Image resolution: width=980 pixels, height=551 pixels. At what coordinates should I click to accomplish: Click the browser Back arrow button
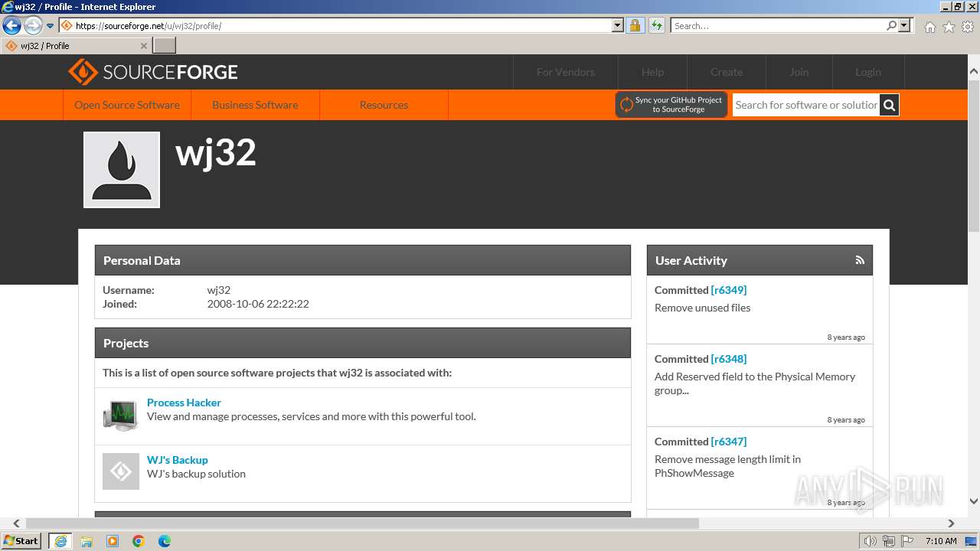click(x=11, y=26)
